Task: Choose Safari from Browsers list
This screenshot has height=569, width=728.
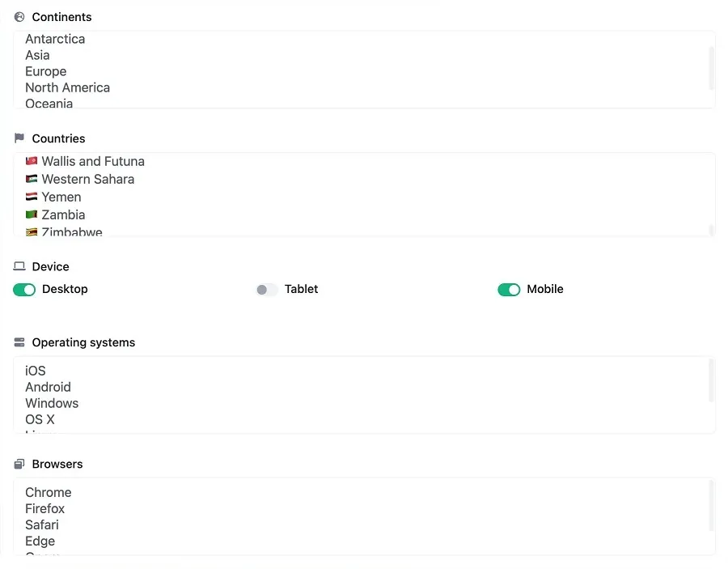Action: click(x=42, y=524)
